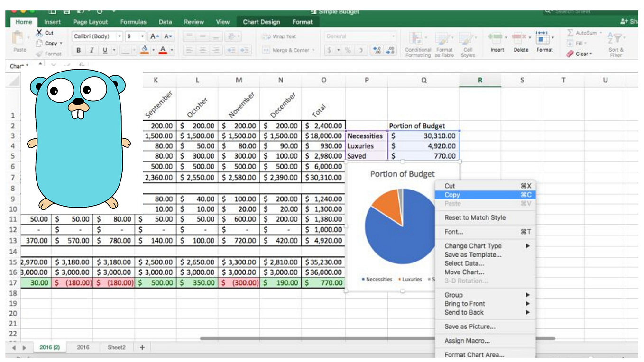Toggle italic formatting

pyautogui.click(x=91, y=50)
